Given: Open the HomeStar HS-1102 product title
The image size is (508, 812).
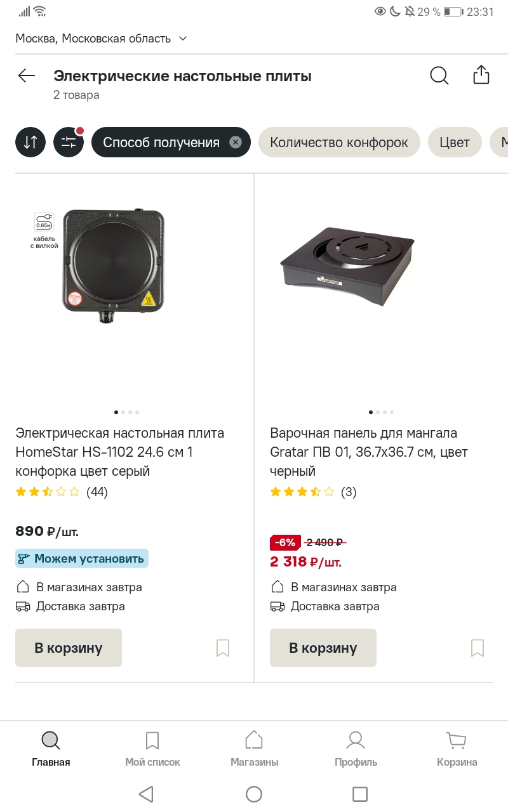Looking at the screenshot, I should [x=121, y=452].
